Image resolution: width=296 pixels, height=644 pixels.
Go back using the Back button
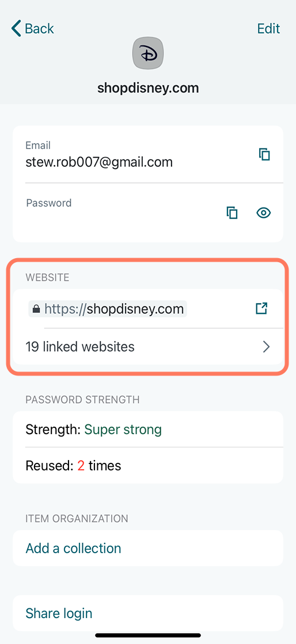coord(32,28)
